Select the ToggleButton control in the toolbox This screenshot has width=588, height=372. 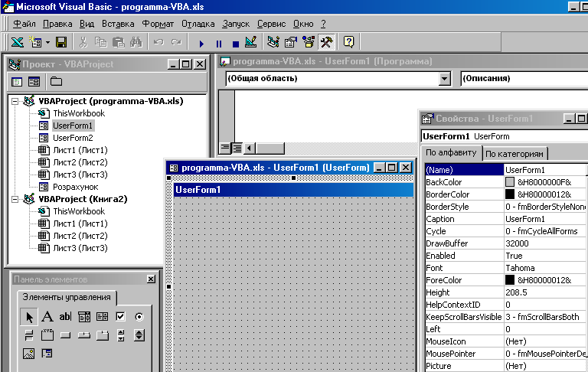[x=29, y=335]
